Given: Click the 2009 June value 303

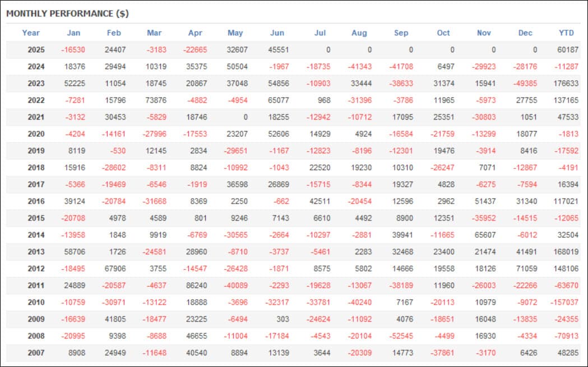Looking at the screenshot, I should pyautogui.click(x=283, y=319).
